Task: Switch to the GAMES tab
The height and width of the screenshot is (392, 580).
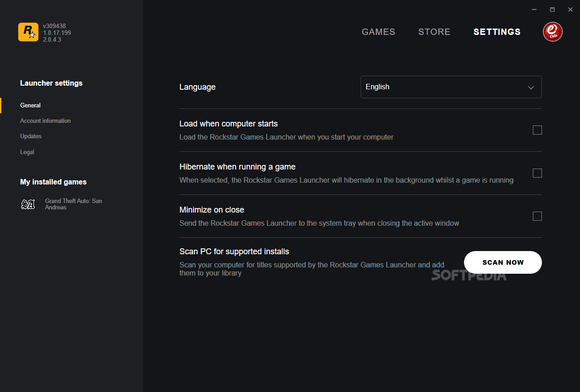Action: (378, 32)
